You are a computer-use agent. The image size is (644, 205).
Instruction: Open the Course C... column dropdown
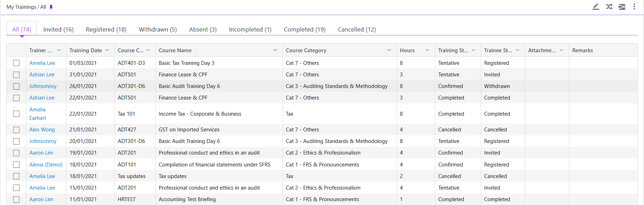148,50
